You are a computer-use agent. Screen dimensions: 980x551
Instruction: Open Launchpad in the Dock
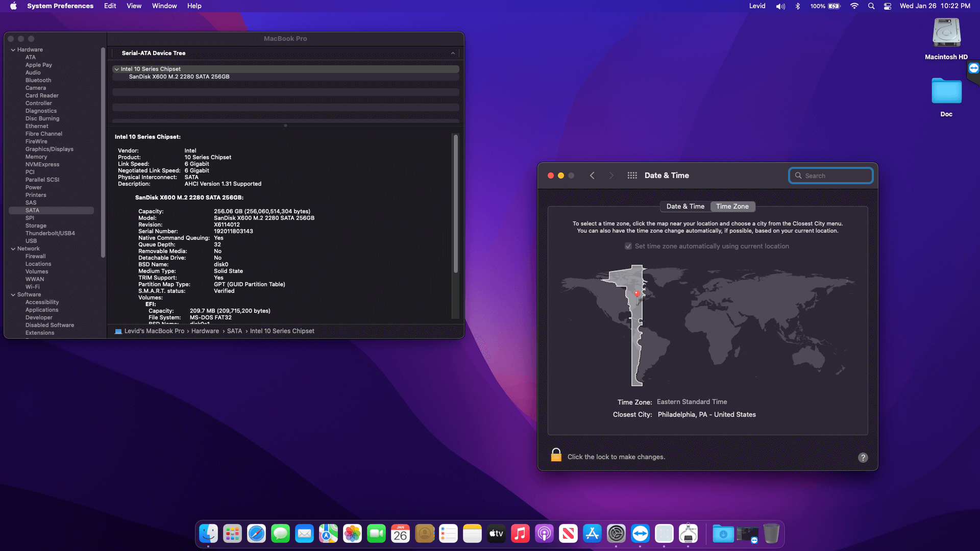232,534
